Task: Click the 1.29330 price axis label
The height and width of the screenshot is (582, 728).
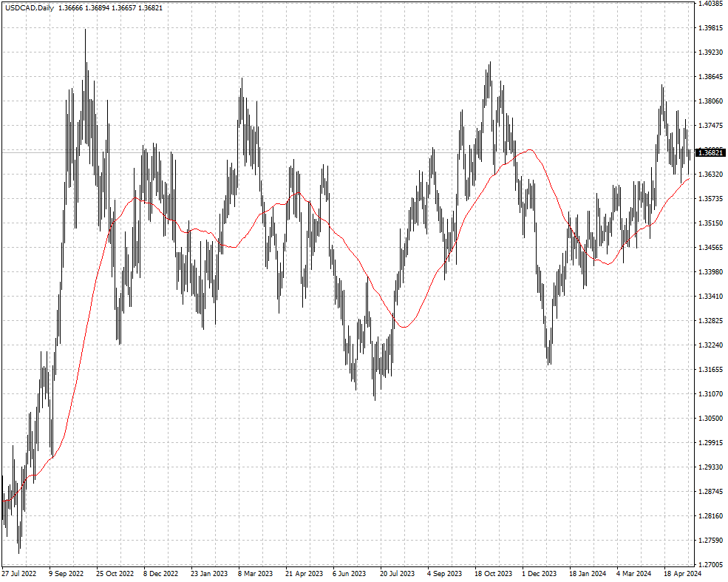Action: pos(710,467)
